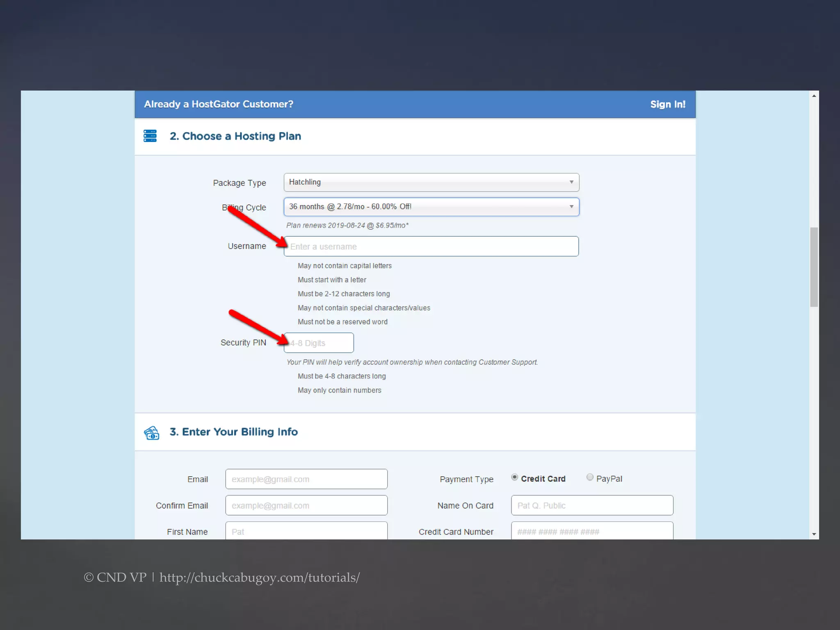
Task: Select the PayPal payment option
Action: point(590,477)
